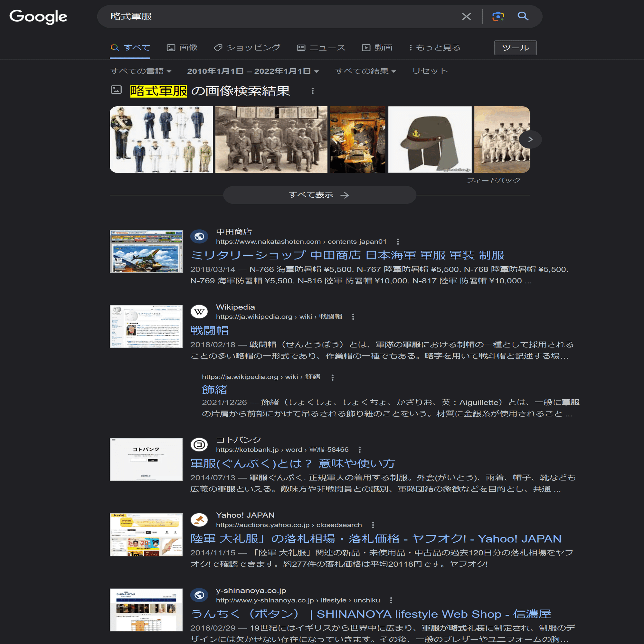Viewport: 644px width, 644px height.
Task: Click the Wikipedia 戦闘帽 page preview thumbnail
Action: 146,326
